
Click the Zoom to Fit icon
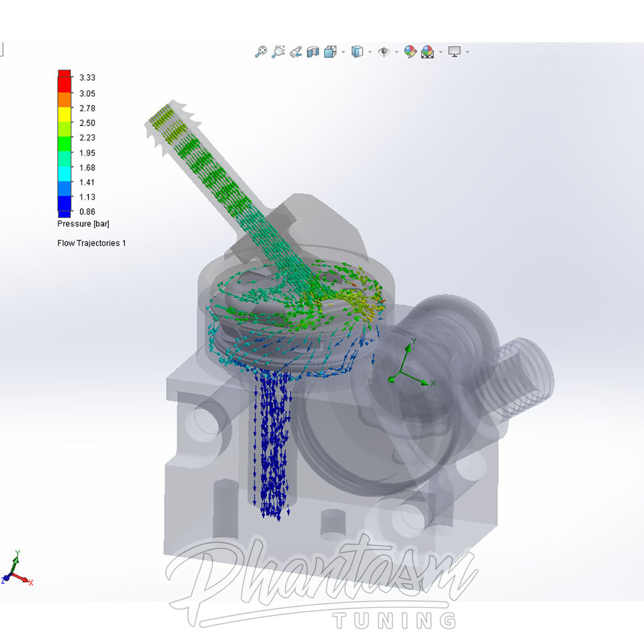coord(261,52)
